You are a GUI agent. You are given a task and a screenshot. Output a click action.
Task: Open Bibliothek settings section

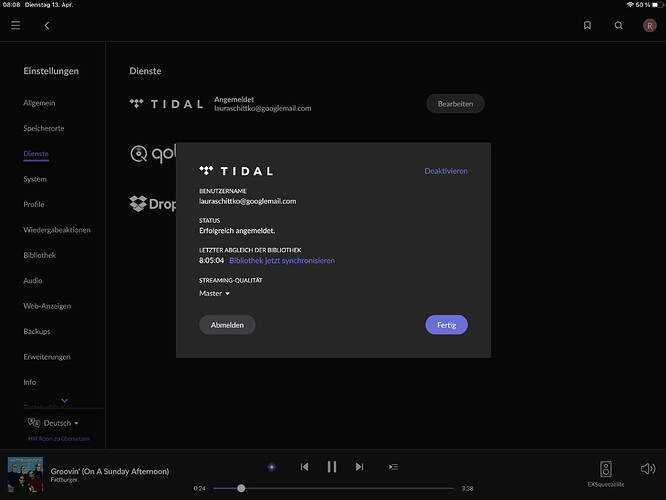[40, 255]
